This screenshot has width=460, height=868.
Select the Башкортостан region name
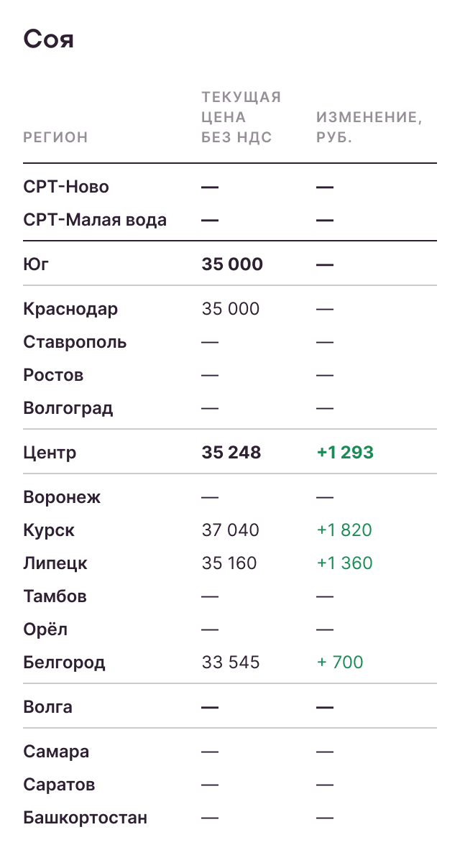click(x=85, y=818)
